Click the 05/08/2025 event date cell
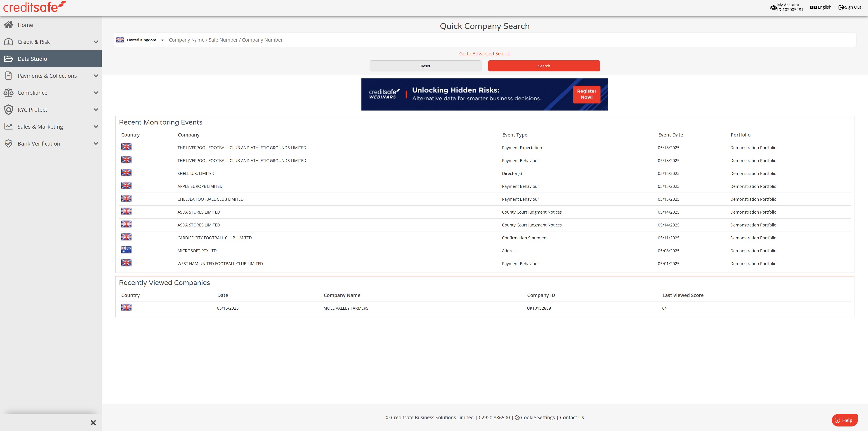 669,251
